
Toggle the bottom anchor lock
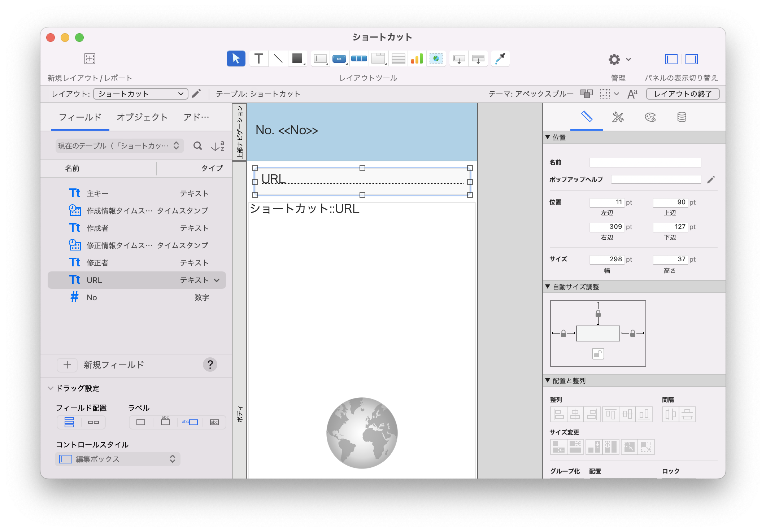tap(598, 354)
